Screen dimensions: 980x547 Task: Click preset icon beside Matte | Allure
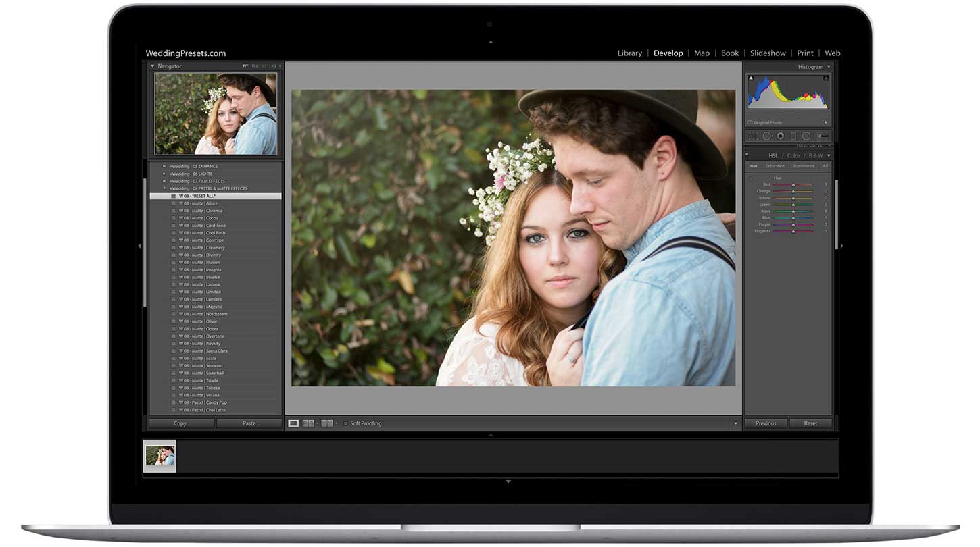pyautogui.click(x=174, y=203)
